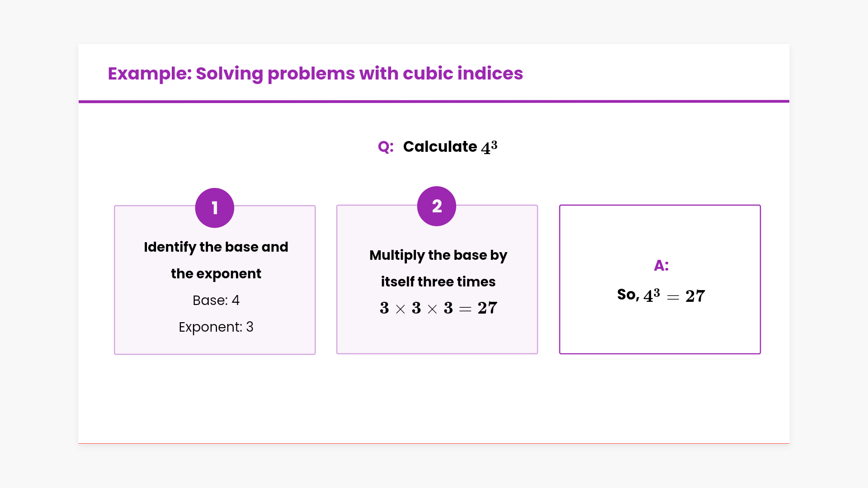This screenshot has height=488, width=868.
Task: Select "Identify the base and" heading line
Action: coord(216,247)
